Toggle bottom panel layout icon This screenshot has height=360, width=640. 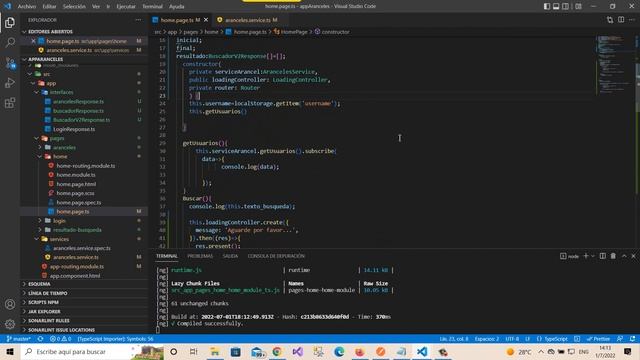coord(556,6)
